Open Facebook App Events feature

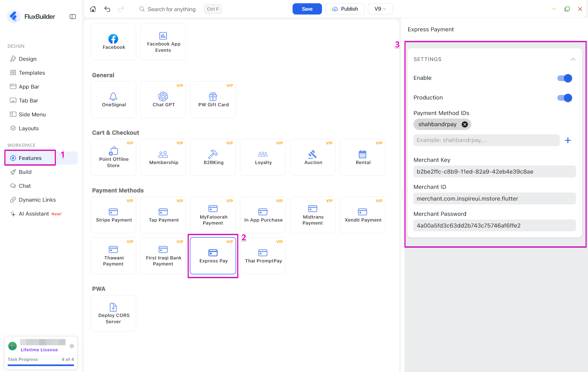coord(163,42)
